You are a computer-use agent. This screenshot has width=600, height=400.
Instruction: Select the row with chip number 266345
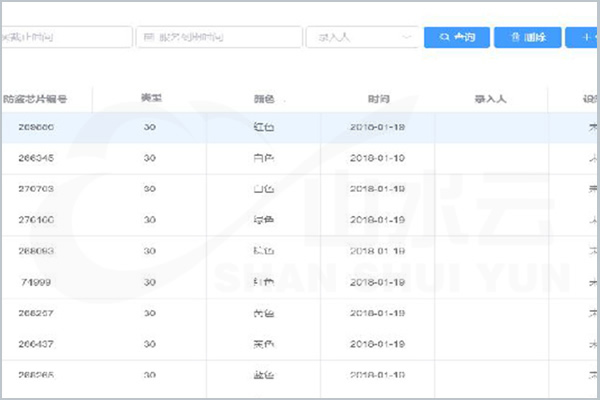[35, 158]
